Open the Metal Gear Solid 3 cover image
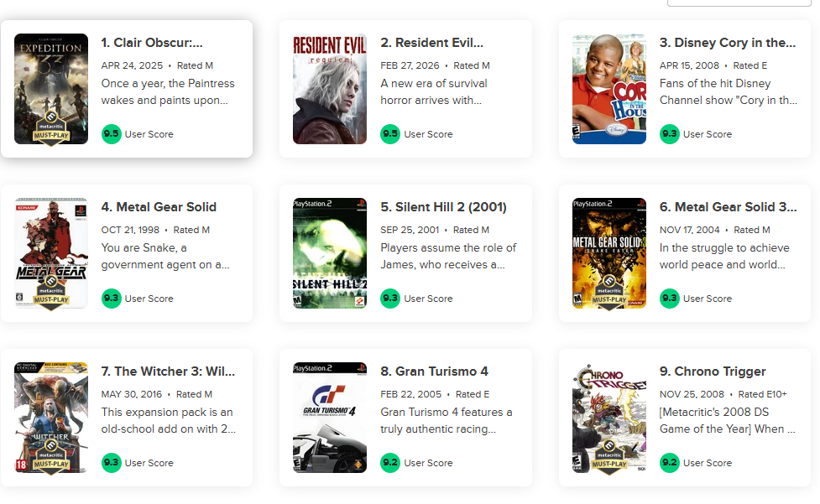 [x=608, y=253]
